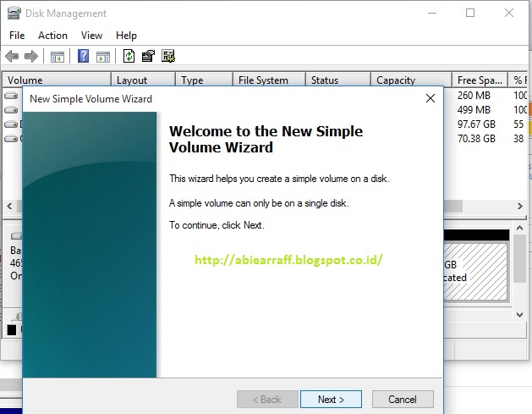Screen dimensions: 532x414
Task: Open the View menu
Action: tap(91, 36)
